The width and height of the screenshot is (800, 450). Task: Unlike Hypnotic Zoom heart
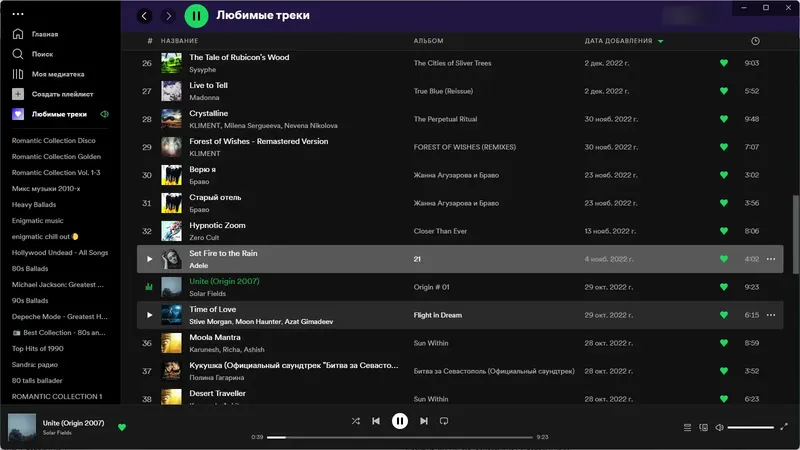(x=723, y=231)
